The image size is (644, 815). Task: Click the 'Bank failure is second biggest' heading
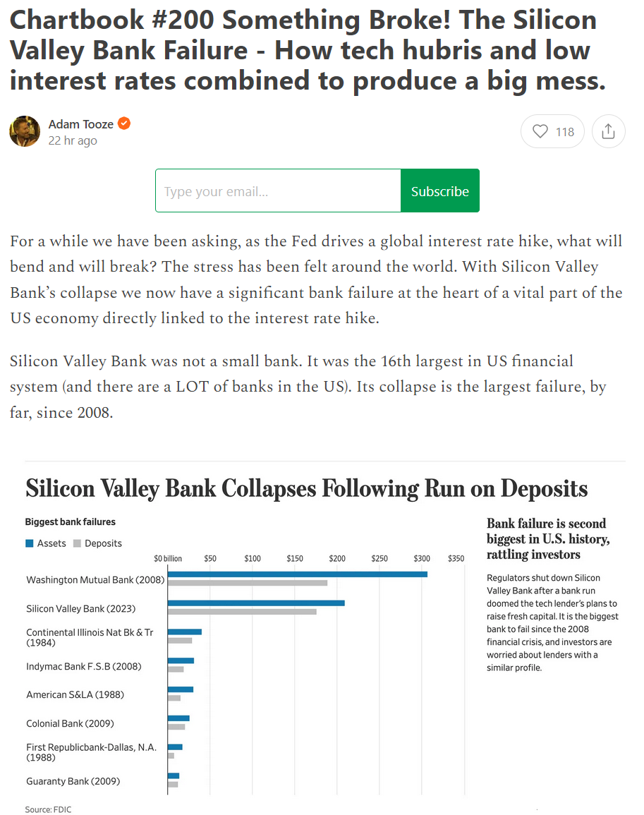tap(546, 539)
